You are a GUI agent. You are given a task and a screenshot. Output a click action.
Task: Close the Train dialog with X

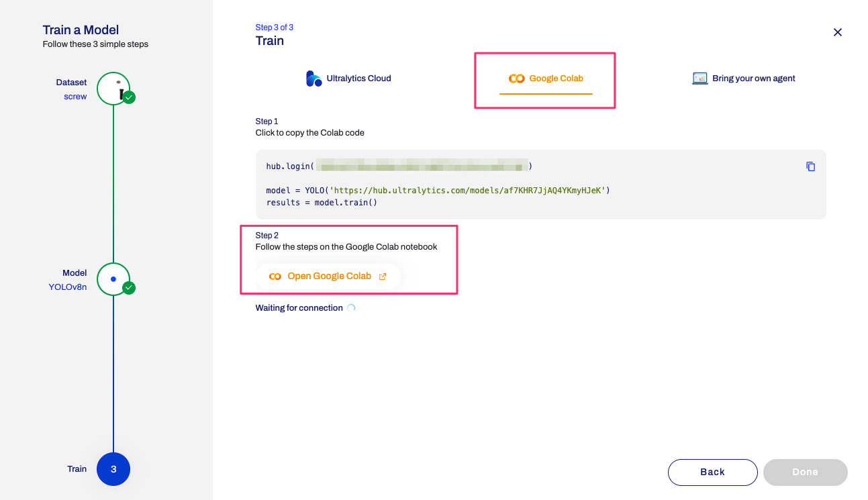[x=837, y=32]
